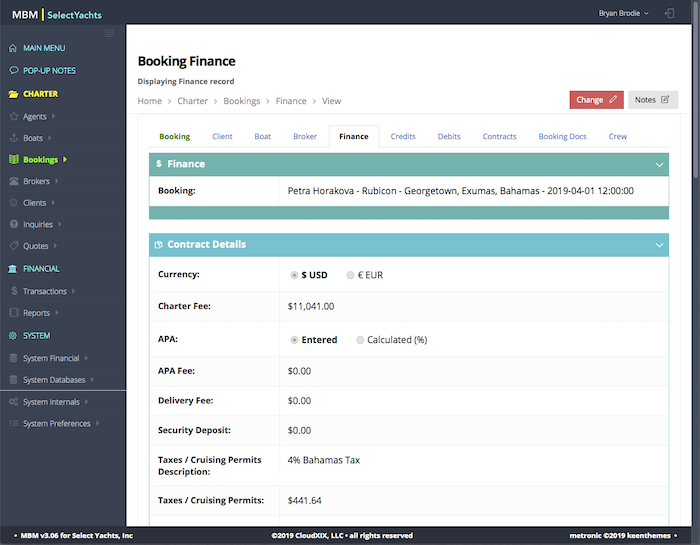Image resolution: width=700 pixels, height=545 pixels.
Task: Select the APA Calculated (%) radio option
Action: 360,340
